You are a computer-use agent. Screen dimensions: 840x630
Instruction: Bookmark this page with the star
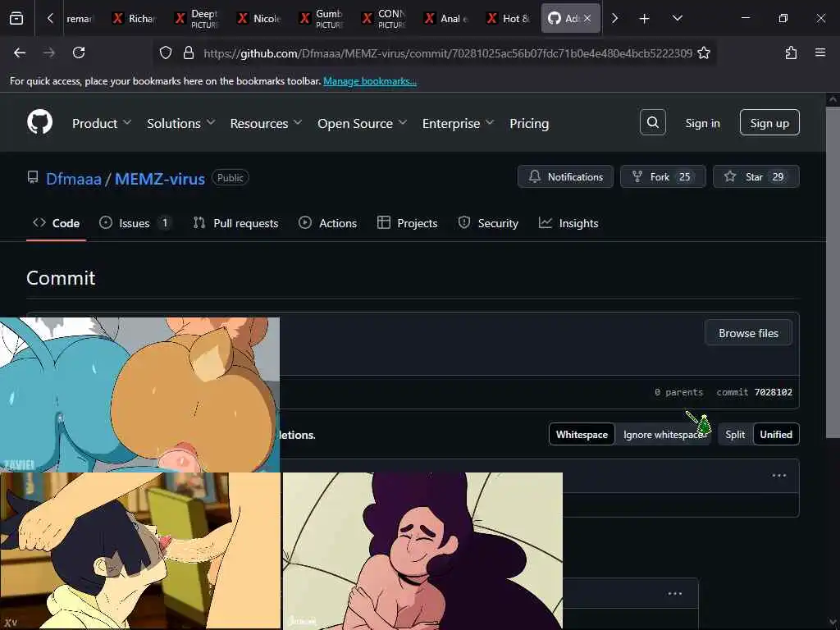(704, 52)
